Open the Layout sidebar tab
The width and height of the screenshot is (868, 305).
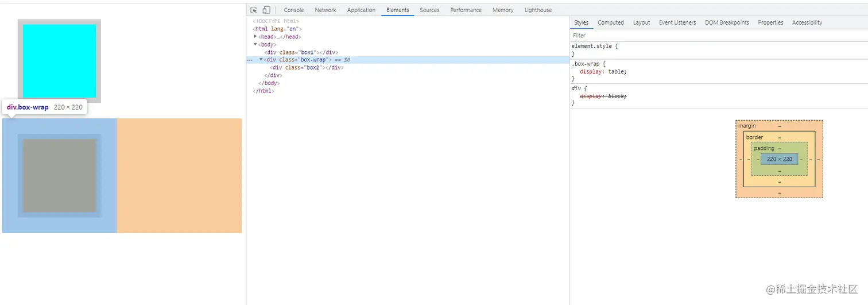point(641,22)
